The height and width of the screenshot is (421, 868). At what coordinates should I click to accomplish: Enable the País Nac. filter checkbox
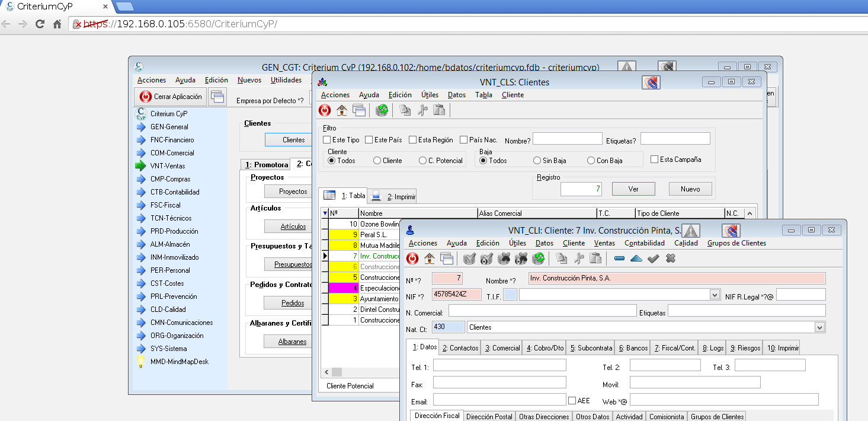[x=463, y=140]
